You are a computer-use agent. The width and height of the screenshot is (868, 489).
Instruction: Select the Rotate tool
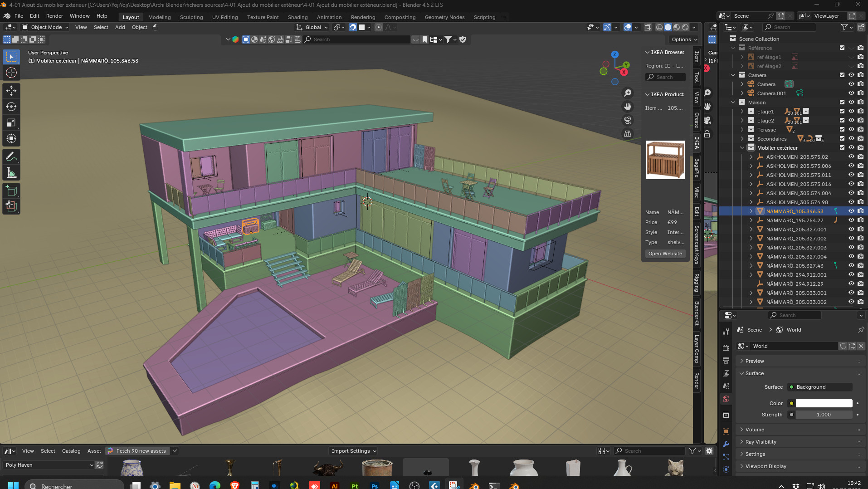(11, 107)
